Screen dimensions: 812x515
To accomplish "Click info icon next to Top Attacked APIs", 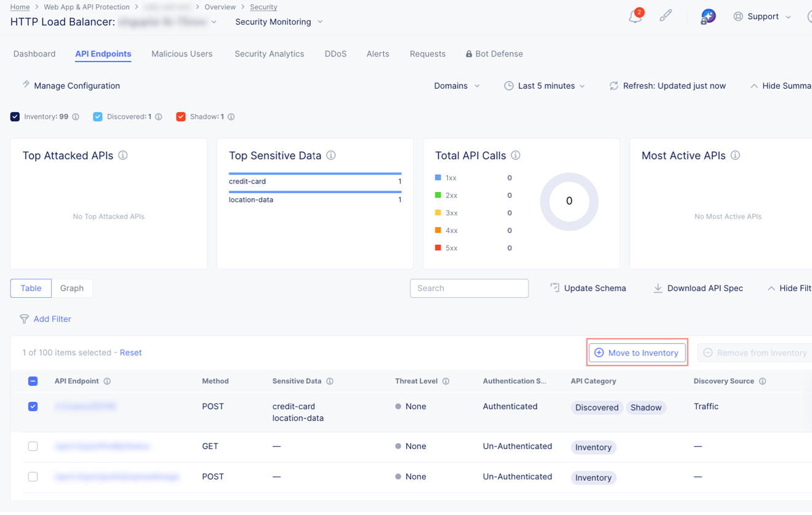I will pos(123,156).
